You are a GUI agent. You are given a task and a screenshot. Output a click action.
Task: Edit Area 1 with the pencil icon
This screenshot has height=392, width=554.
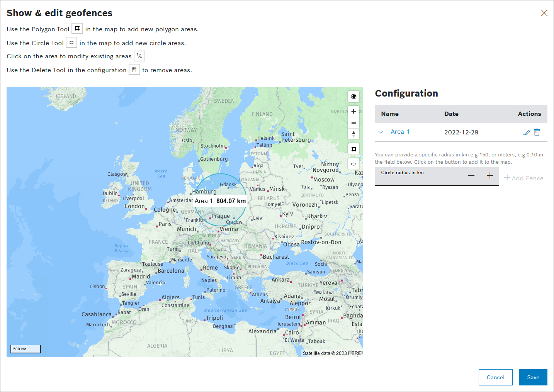pos(527,132)
